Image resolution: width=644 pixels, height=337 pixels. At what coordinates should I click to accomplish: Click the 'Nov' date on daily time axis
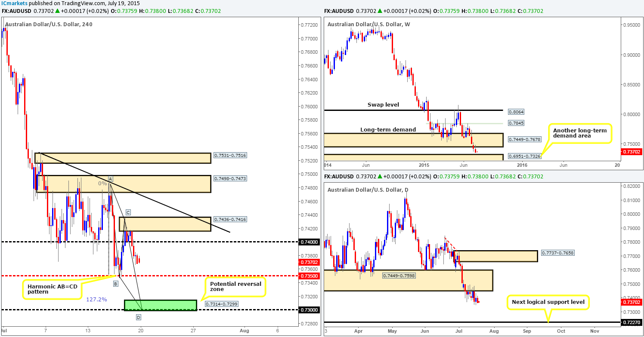594,331
